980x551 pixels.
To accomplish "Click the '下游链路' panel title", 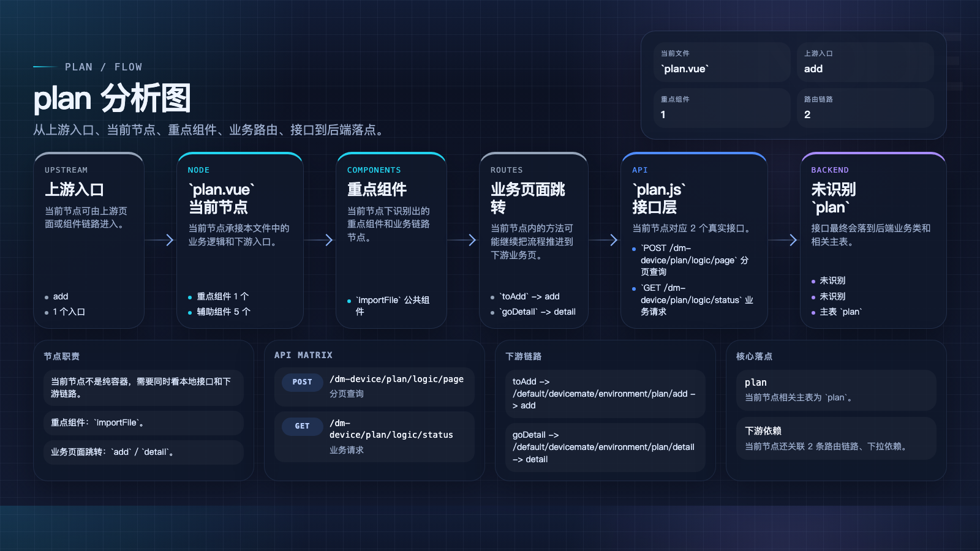I will coord(524,356).
